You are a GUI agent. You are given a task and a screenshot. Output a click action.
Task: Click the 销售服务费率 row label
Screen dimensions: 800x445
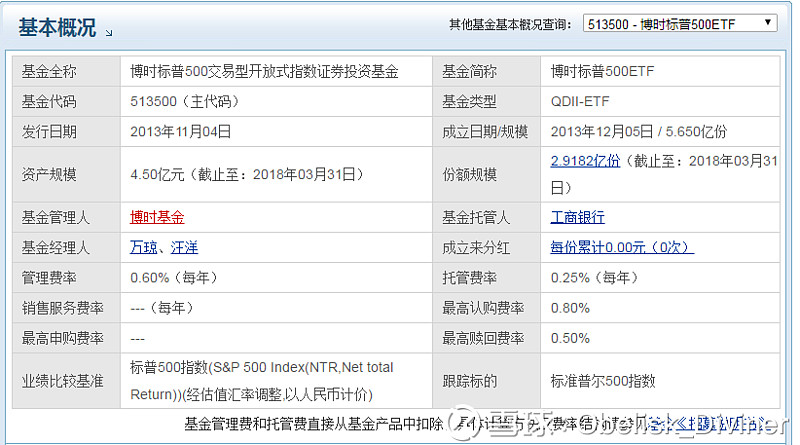(63, 308)
